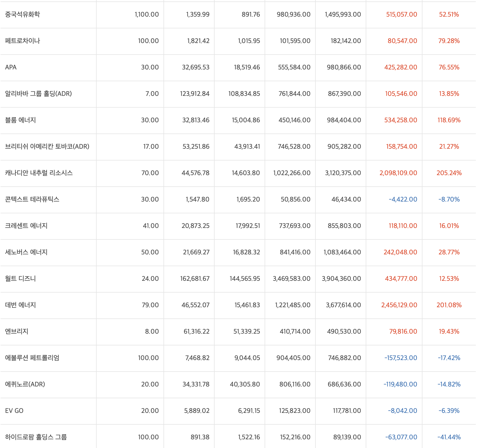Click 브리티쉬 아메리칸 토바코 value 905,282.00

[x=344, y=146]
